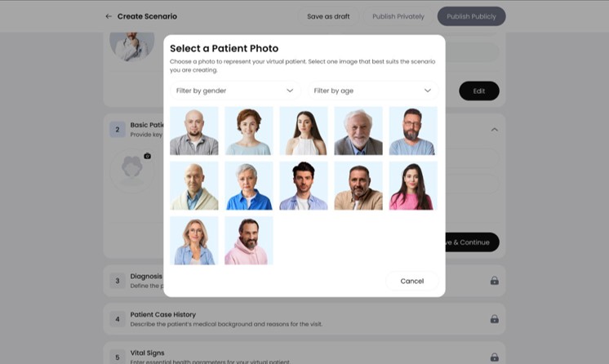
Task: Select the elderly white-haired man in suit photo
Action: 358,131
